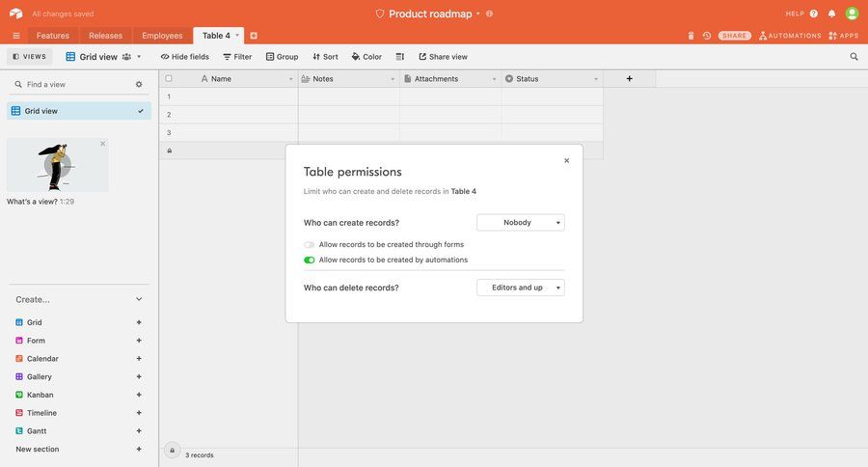Open the Name field dropdown arrow
The image size is (868, 467).
290,79
